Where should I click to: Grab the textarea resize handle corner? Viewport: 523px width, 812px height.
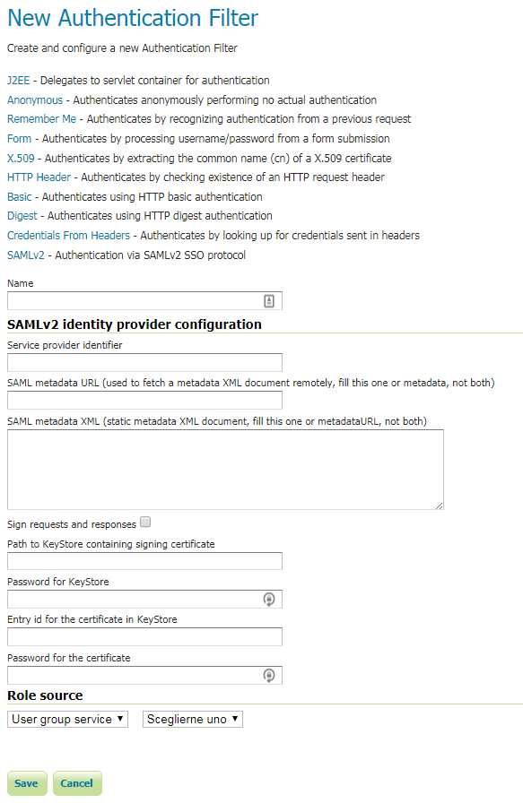[439, 505]
